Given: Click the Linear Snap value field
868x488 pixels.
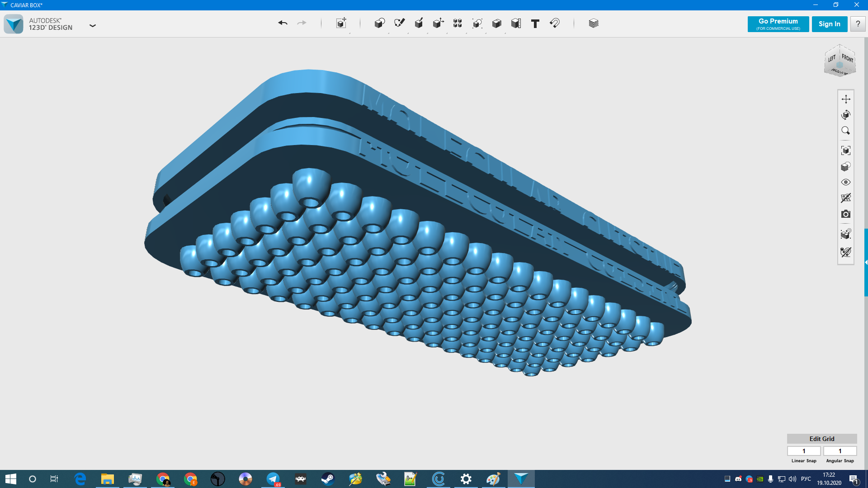Looking at the screenshot, I should point(804,451).
